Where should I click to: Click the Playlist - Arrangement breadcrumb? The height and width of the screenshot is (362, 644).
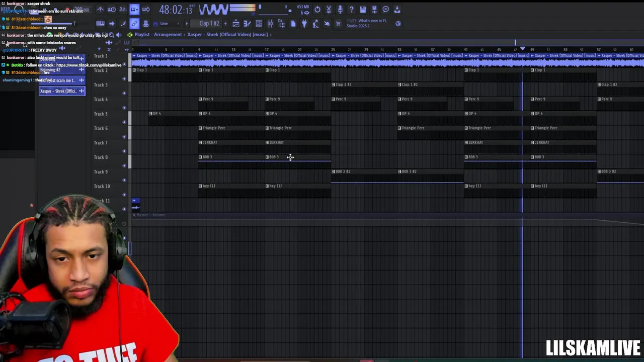click(158, 35)
